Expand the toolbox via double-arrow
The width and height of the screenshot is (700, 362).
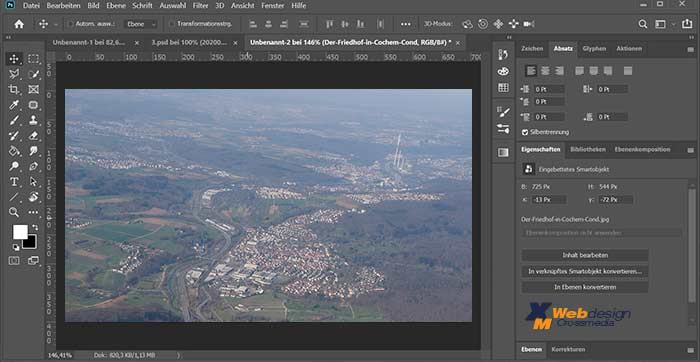click(x=8, y=38)
